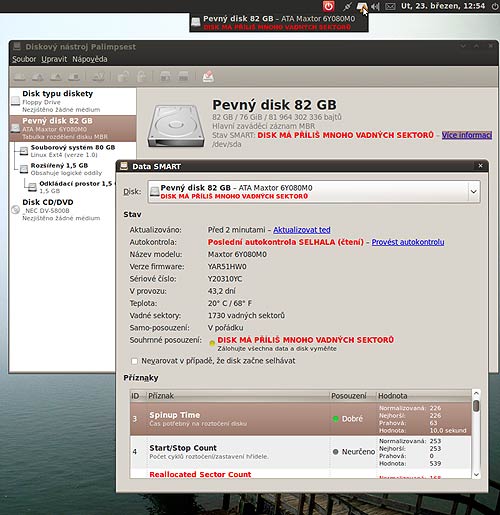Viewport: 500px width, 515px height.
Task: Click the red-checkmark drive toolbar icon
Action: pyautogui.click(x=208, y=77)
